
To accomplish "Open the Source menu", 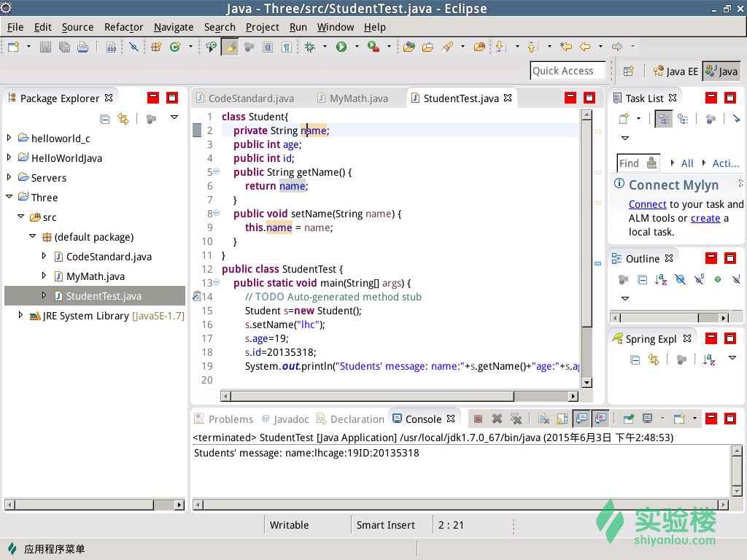I will coord(77,27).
